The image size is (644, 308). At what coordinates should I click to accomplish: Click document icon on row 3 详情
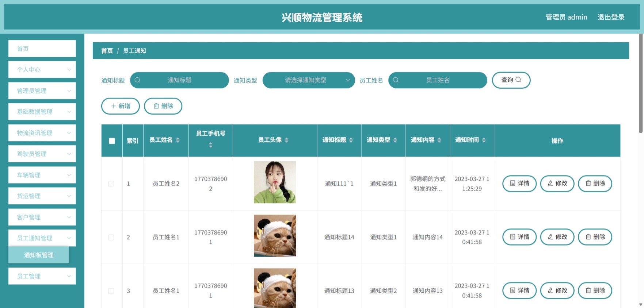coord(512,290)
